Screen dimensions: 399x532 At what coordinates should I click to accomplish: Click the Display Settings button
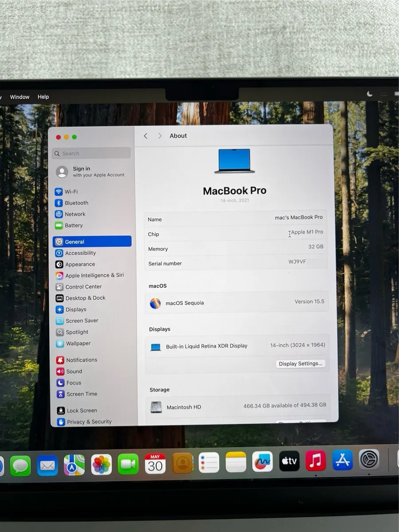[x=301, y=364]
